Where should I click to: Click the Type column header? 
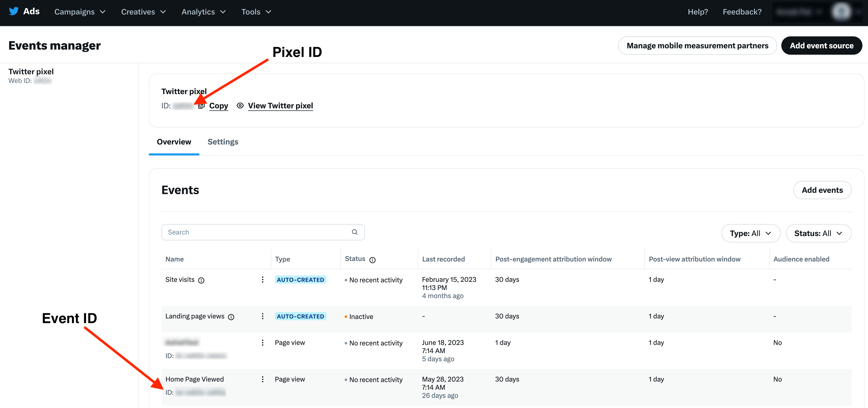[282, 259]
